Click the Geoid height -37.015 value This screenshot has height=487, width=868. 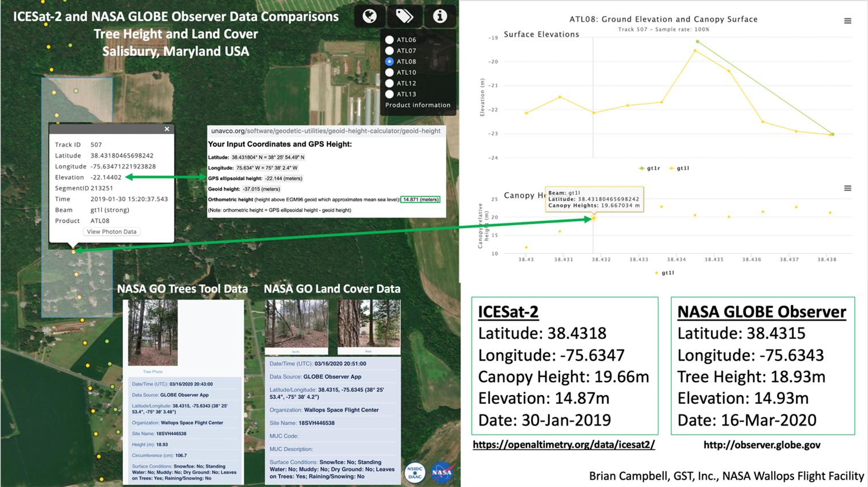coord(261,189)
